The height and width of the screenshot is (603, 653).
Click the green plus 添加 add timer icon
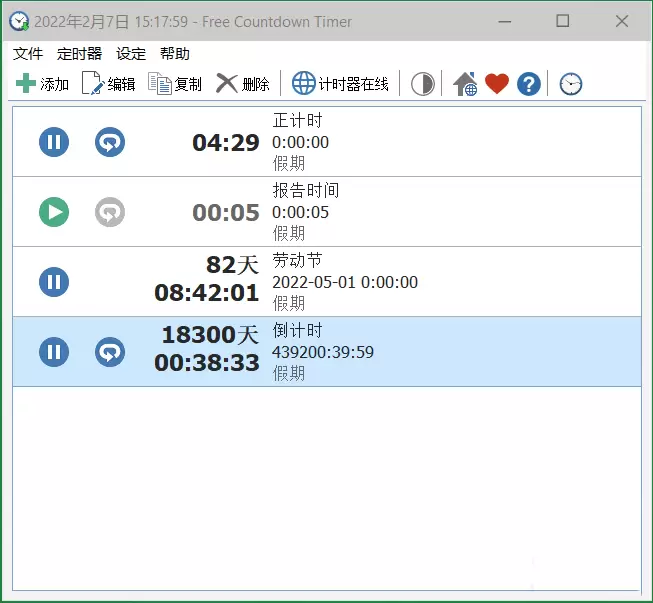tap(26, 83)
